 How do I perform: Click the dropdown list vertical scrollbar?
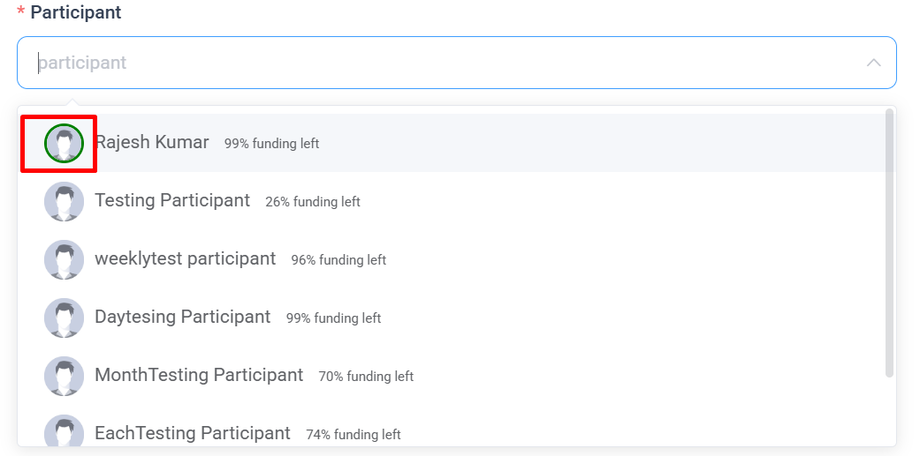tap(889, 244)
